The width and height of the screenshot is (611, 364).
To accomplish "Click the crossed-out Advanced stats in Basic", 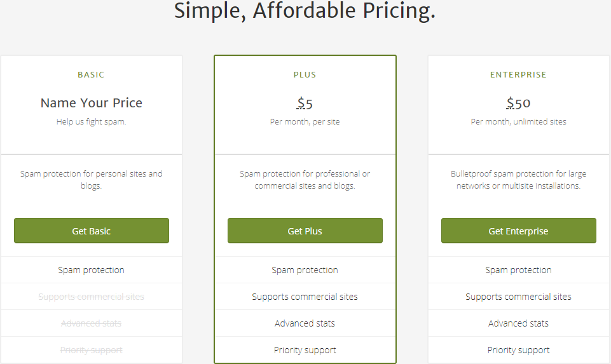I will (91, 323).
